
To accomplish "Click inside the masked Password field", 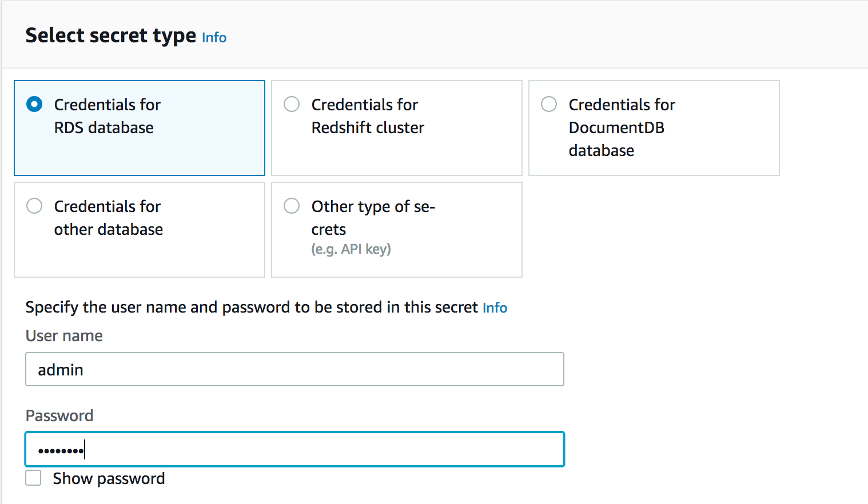I will point(294,449).
